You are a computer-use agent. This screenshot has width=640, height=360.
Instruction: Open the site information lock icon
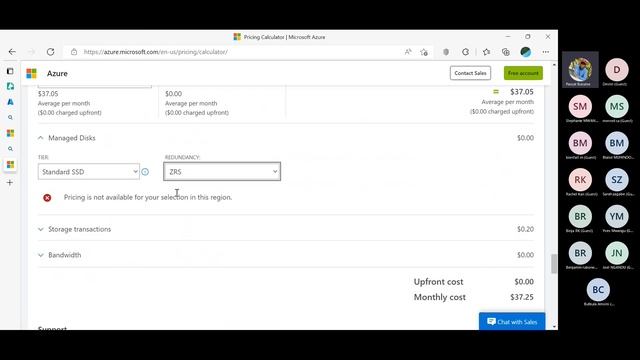(74, 52)
